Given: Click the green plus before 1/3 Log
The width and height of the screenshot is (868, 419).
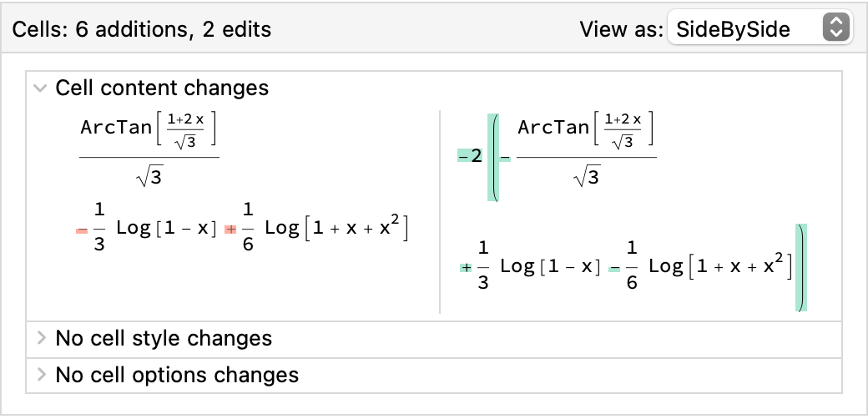Looking at the screenshot, I should click(466, 268).
